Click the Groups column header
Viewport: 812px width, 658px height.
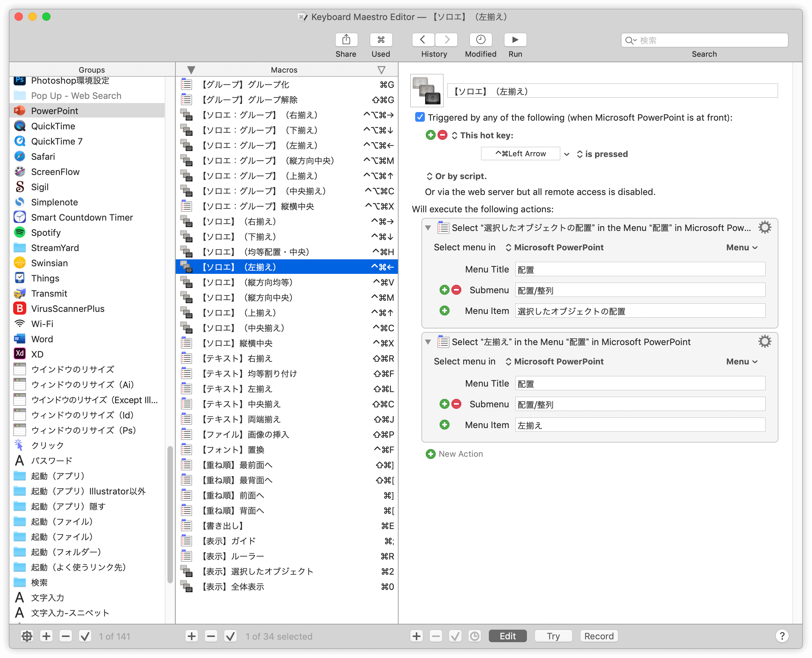tap(92, 70)
